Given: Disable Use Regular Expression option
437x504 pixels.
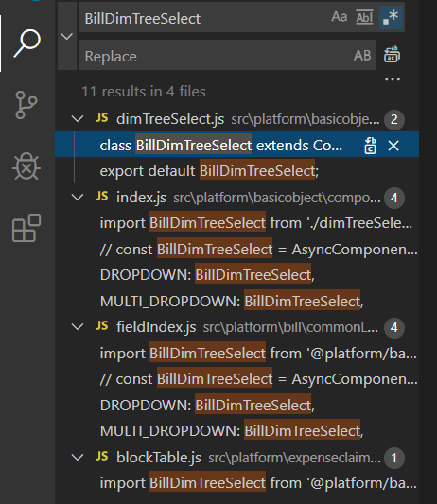Looking at the screenshot, I should [391, 17].
